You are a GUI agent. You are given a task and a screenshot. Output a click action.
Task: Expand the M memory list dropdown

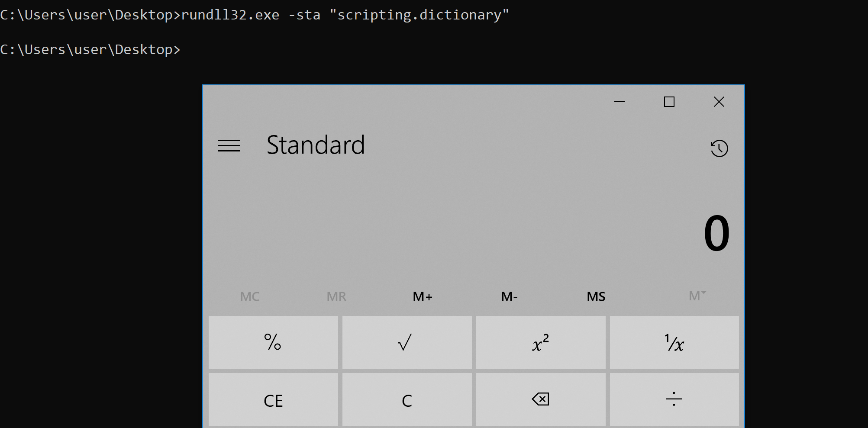click(x=697, y=296)
